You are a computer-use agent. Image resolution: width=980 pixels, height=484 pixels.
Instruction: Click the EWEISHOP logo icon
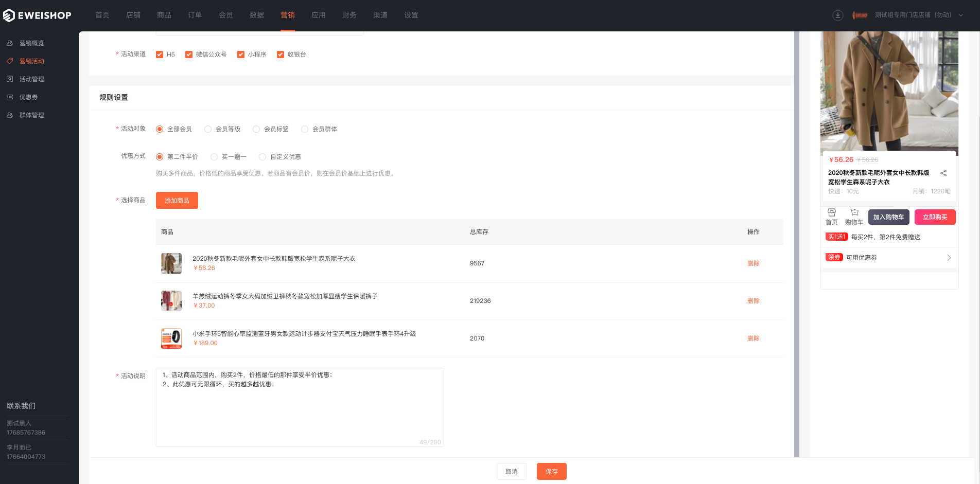coord(9,15)
